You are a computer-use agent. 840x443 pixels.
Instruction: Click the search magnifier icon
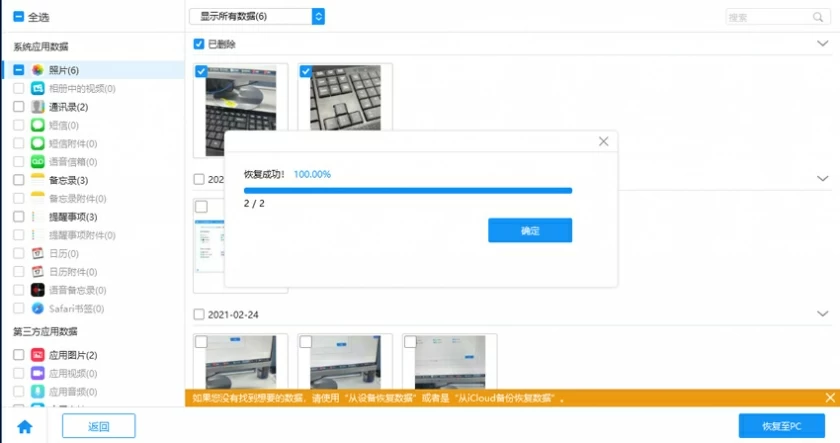(x=818, y=17)
